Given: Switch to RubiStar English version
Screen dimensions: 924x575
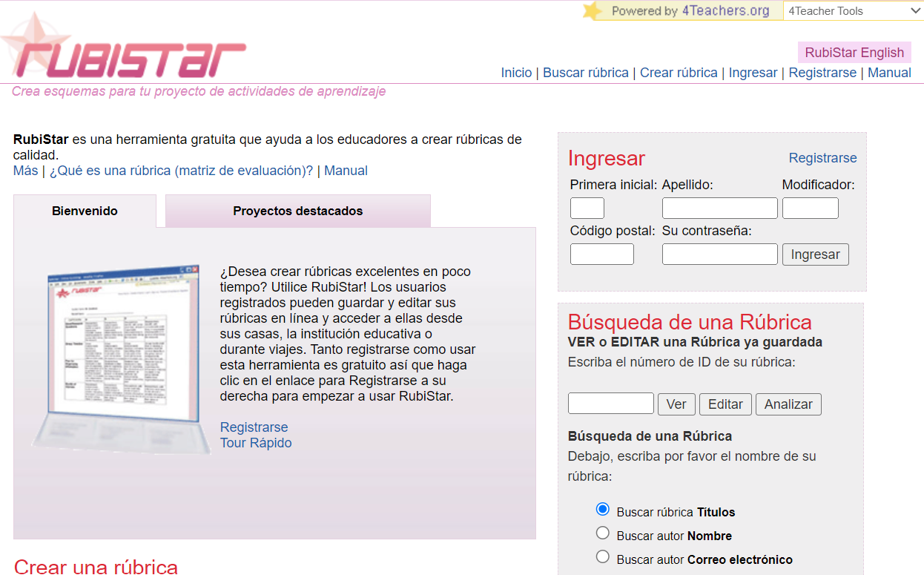Looking at the screenshot, I should pos(854,53).
